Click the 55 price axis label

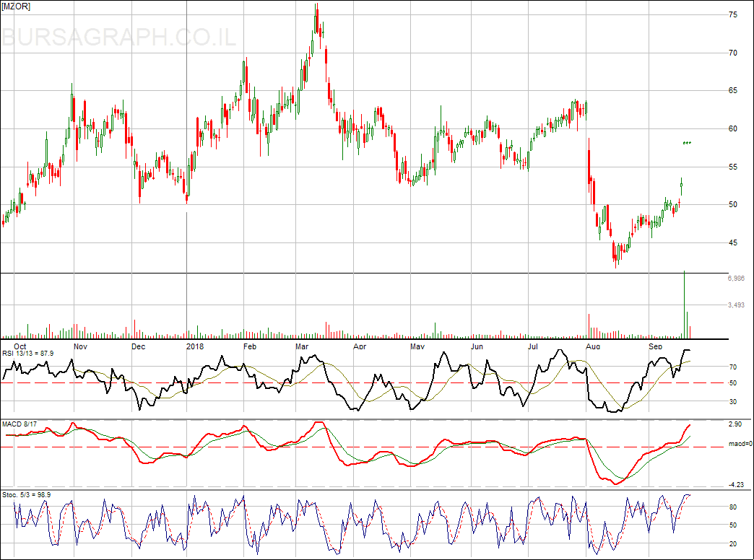click(x=733, y=167)
